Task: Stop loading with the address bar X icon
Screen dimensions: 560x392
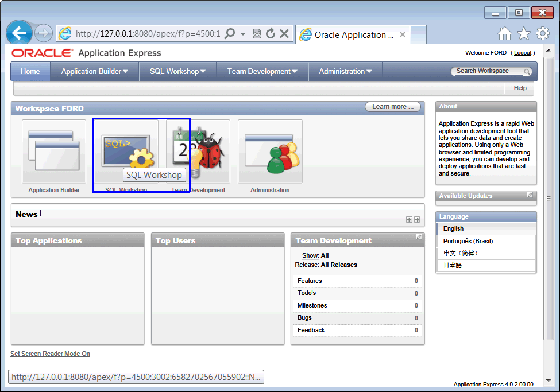Action: pos(284,34)
